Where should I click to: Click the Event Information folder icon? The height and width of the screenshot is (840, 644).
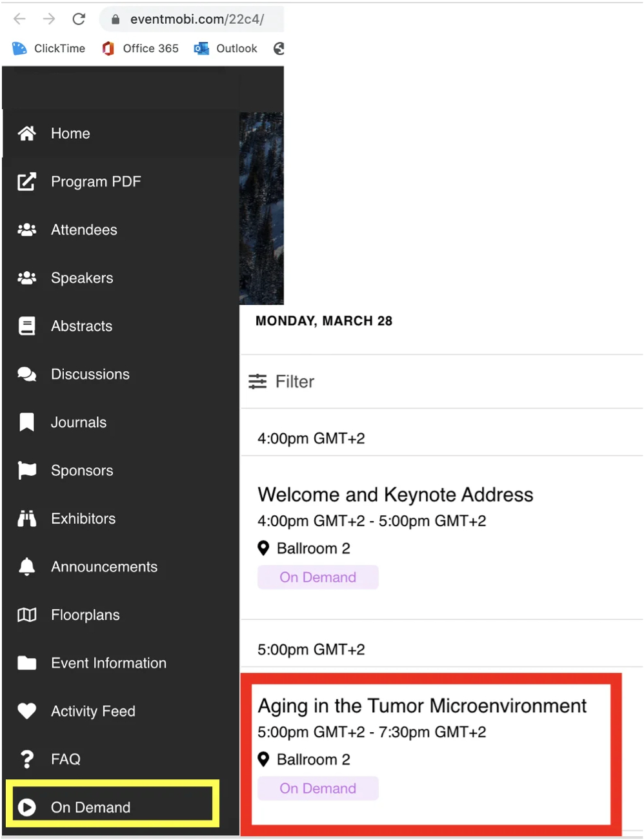tap(26, 663)
